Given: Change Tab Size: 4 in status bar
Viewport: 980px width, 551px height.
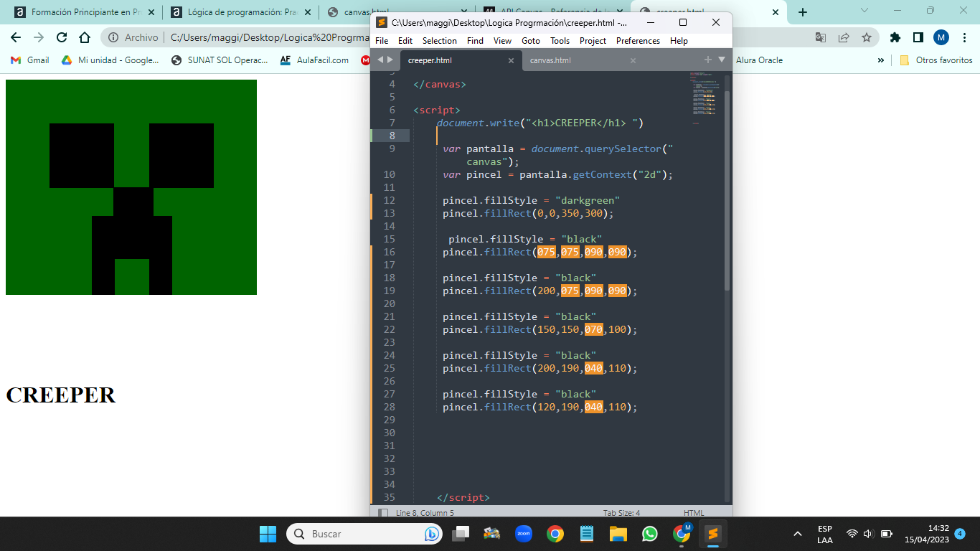Looking at the screenshot, I should pos(621,512).
